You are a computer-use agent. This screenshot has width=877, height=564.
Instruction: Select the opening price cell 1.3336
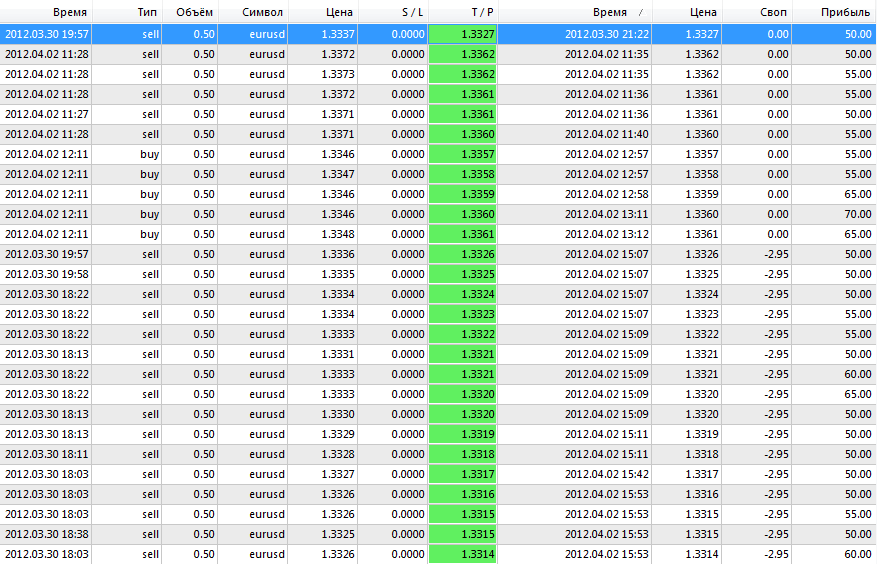point(323,254)
